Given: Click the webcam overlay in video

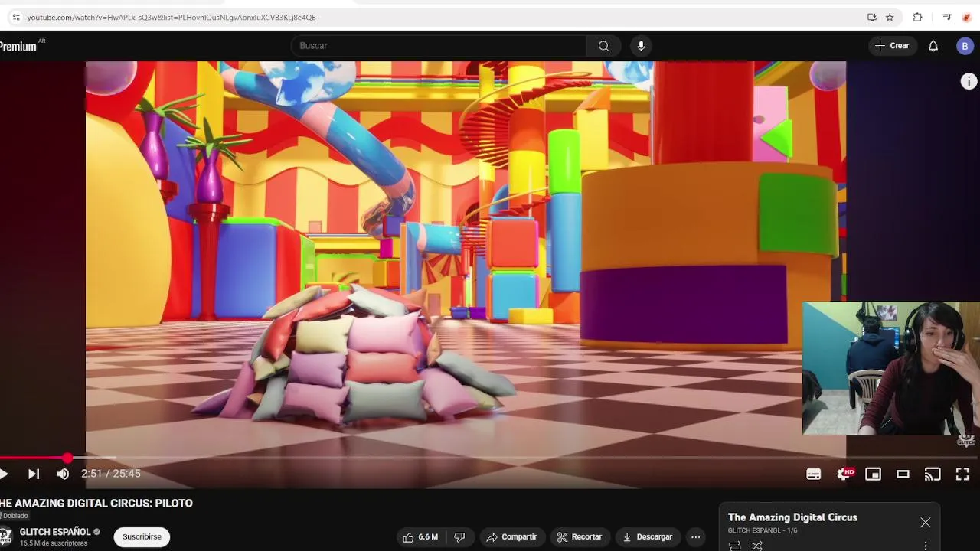Looking at the screenshot, I should point(891,368).
